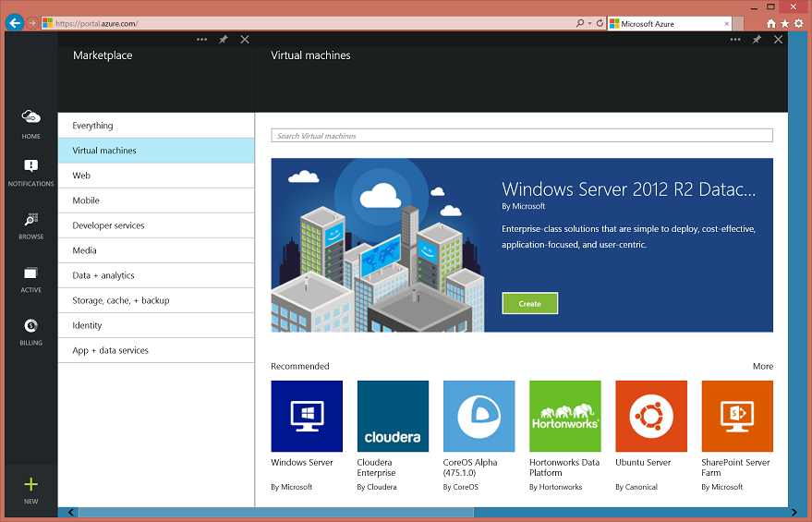Image resolution: width=812 pixels, height=522 pixels.
Task: Click the 'By Canonical' publisher text
Action: coord(636,487)
